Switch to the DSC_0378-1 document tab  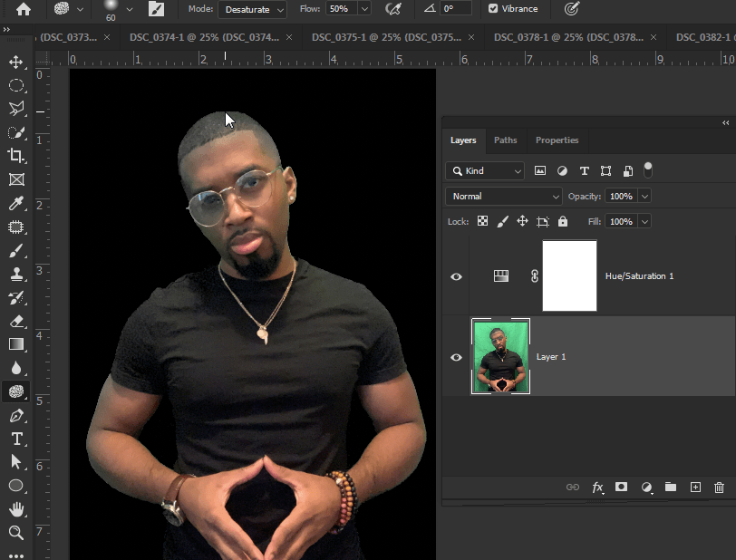[x=562, y=38]
